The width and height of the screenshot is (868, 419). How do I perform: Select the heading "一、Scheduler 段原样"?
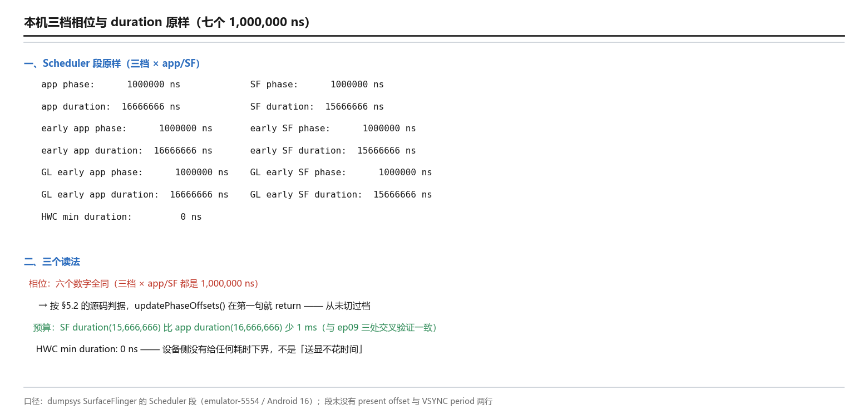click(x=112, y=63)
